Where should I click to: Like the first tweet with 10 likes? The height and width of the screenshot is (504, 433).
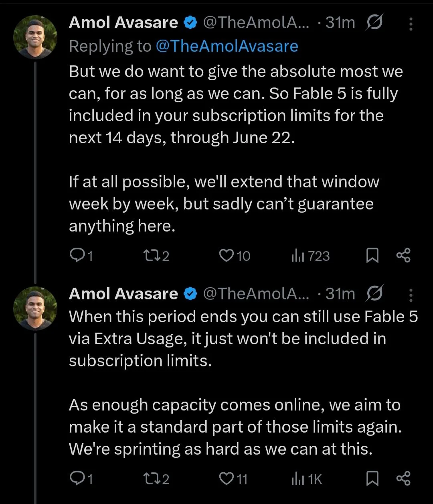tap(235, 256)
